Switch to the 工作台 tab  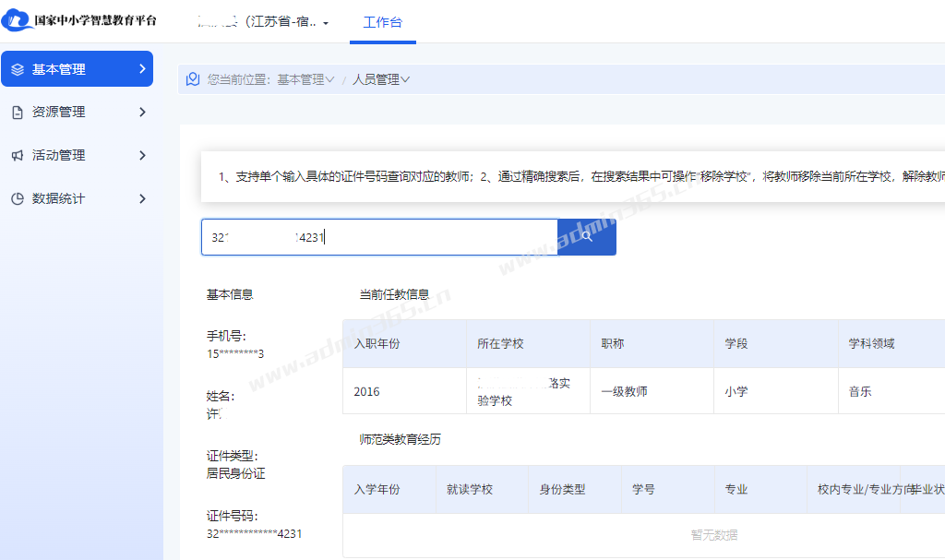click(x=382, y=22)
